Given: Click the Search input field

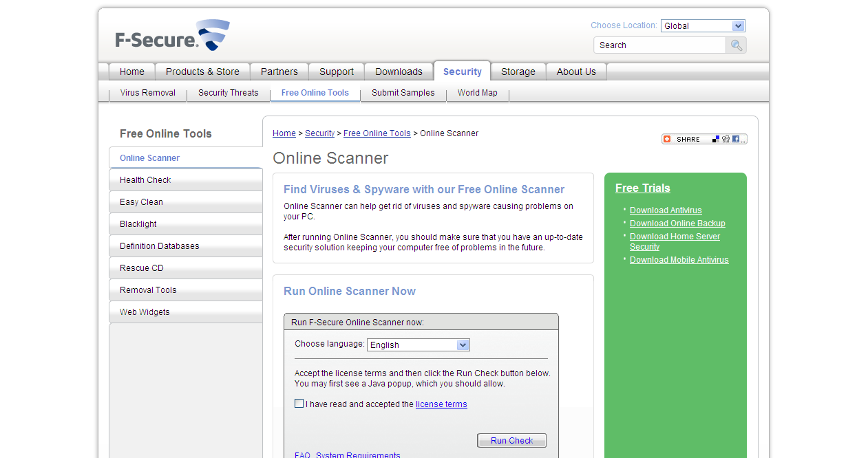Looking at the screenshot, I should 659,45.
